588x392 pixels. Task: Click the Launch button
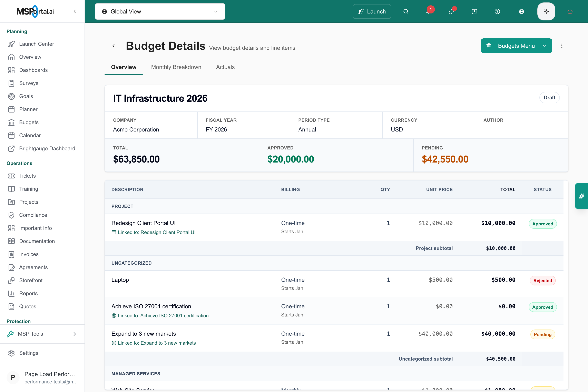coord(372,11)
